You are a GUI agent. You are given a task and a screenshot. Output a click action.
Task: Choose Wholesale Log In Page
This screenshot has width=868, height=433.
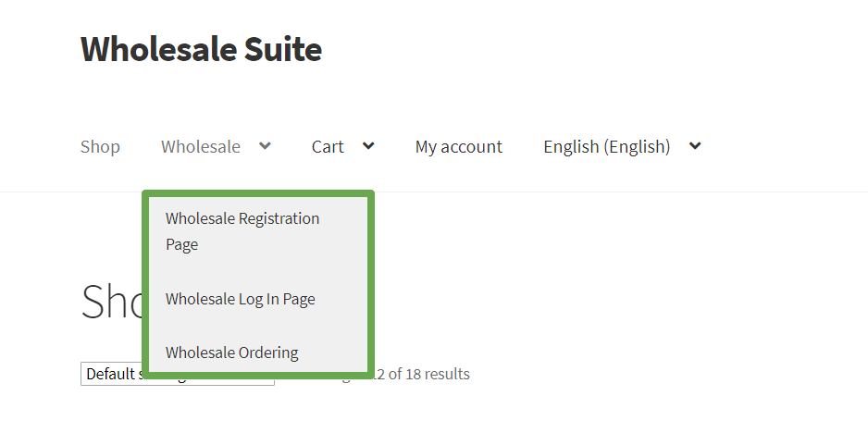tap(240, 299)
